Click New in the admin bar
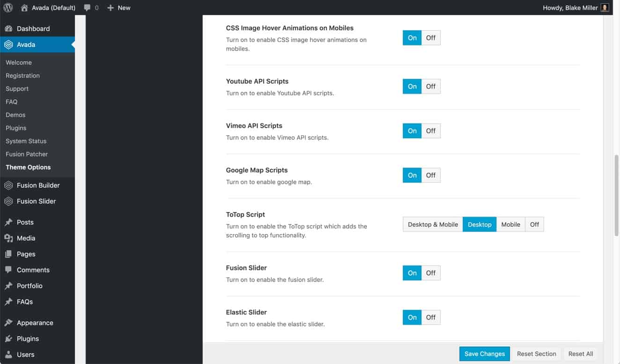Screen dimensions: 620x364 118,7
